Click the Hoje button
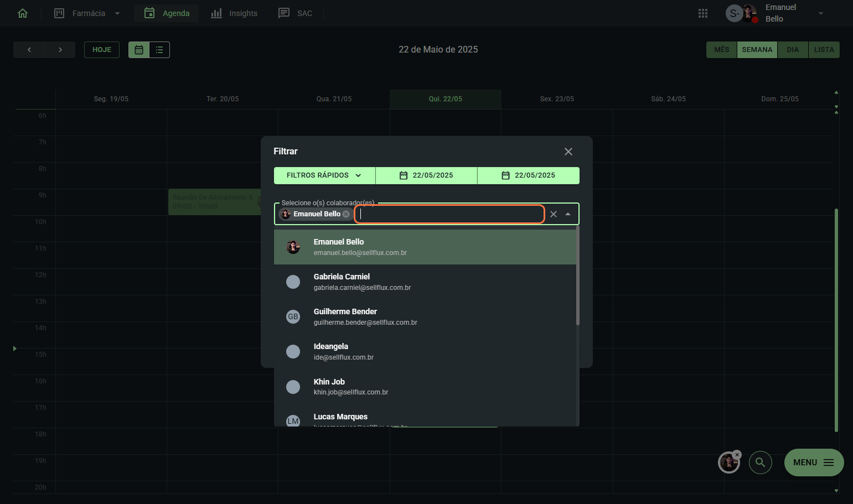853x504 pixels. 102,50
